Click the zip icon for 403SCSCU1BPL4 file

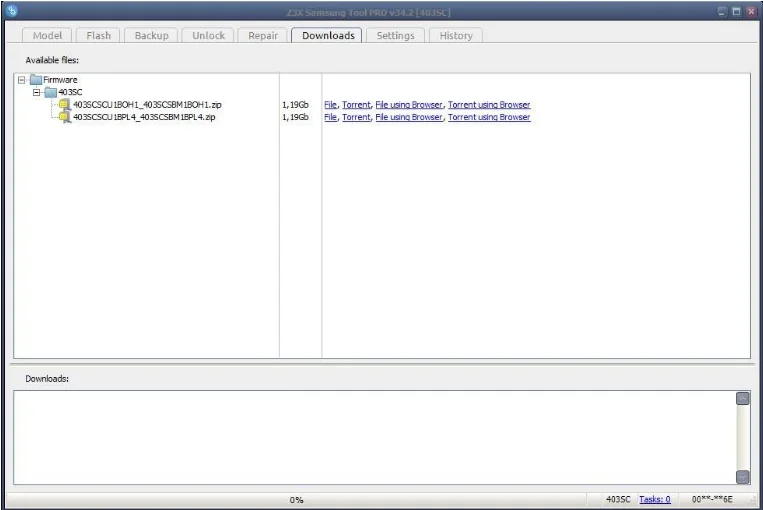[65, 117]
